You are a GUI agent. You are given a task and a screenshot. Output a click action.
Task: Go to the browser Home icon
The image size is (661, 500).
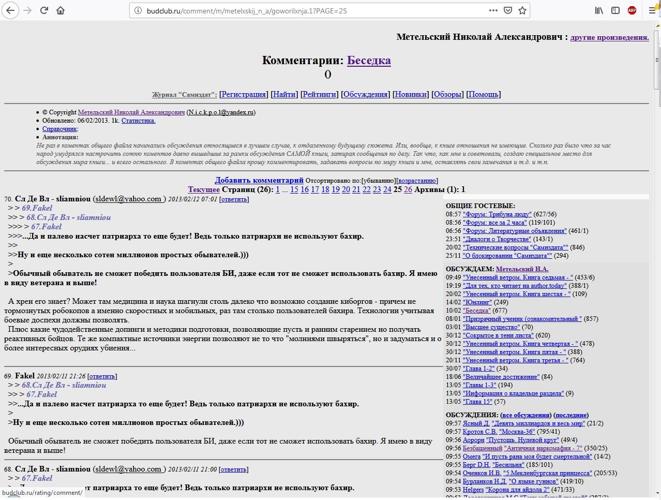(60, 11)
